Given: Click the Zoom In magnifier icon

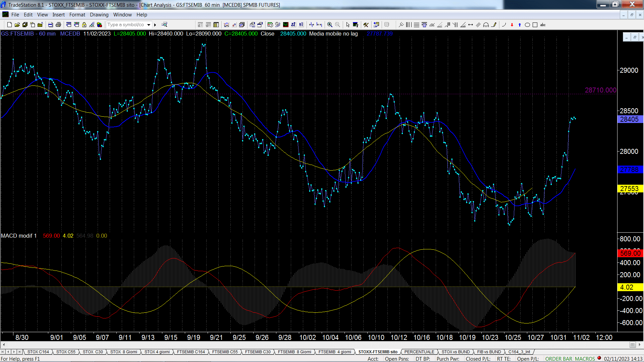Looking at the screenshot, I should pyautogui.click(x=330, y=25).
